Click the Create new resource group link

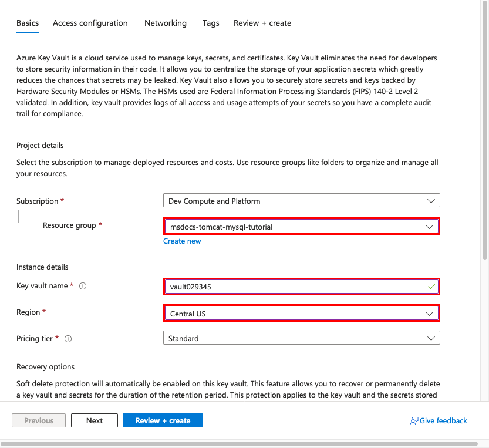(x=182, y=241)
